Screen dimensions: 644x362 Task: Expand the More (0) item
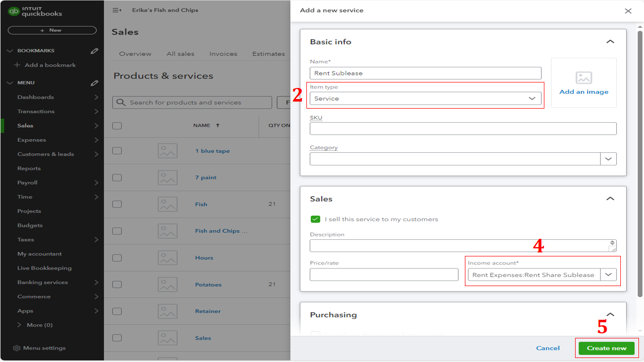pyautogui.click(x=35, y=325)
